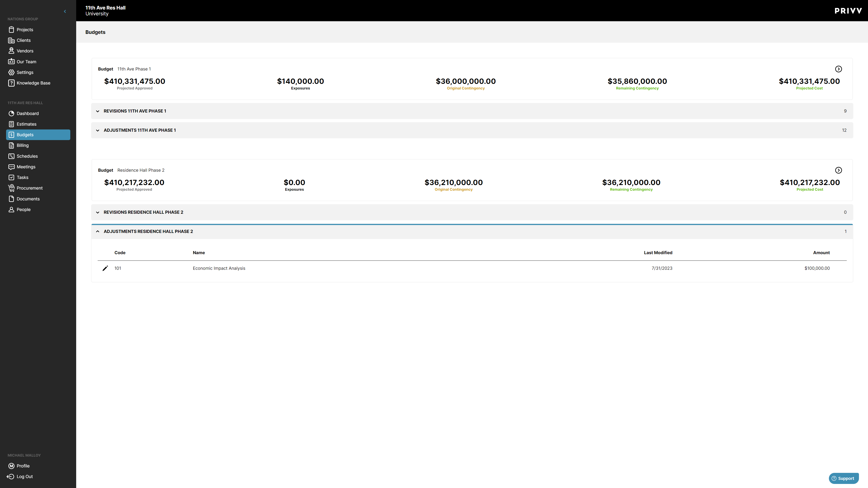The image size is (868, 488).
Task: Click the Projects clipboard icon
Action: (12, 30)
